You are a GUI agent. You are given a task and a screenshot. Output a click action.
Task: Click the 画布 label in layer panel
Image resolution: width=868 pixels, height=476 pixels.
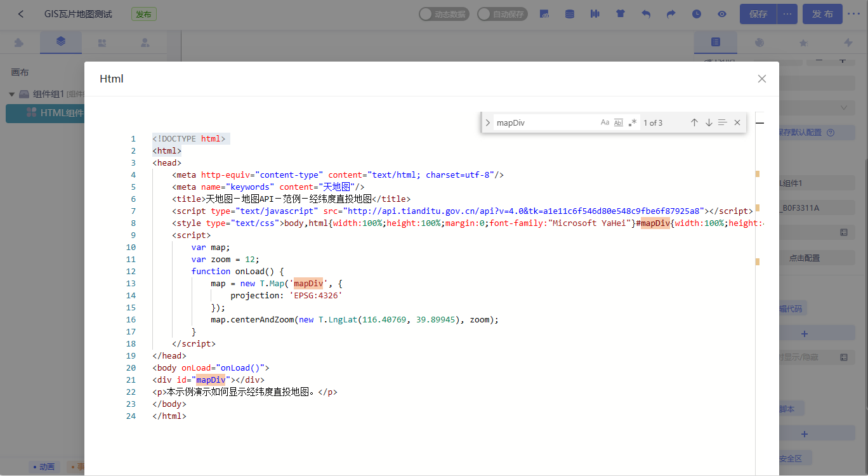point(20,72)
